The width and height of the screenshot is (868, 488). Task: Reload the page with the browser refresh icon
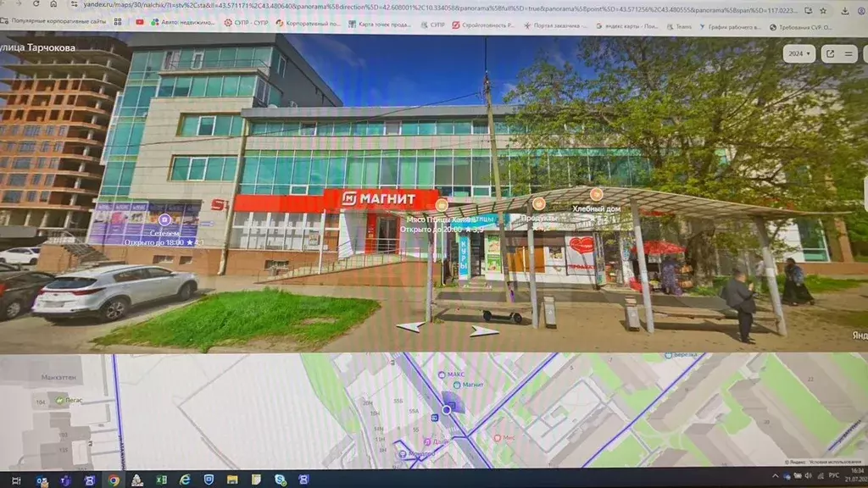[36, 4]
